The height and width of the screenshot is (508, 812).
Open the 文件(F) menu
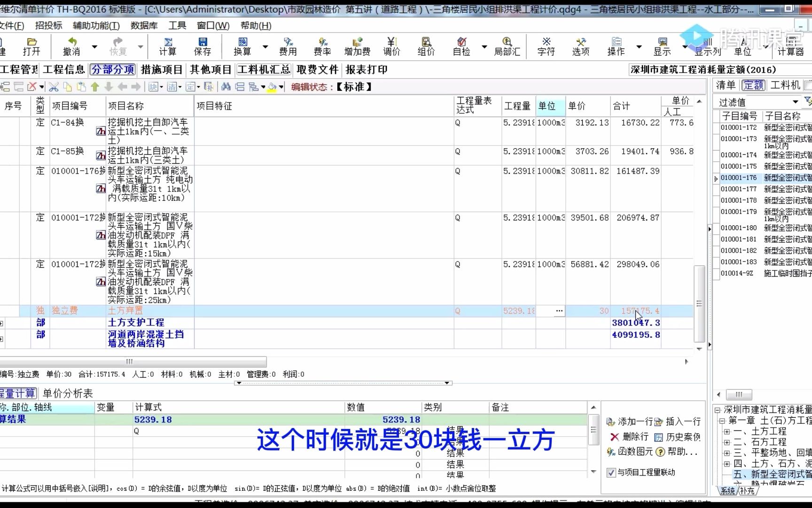coord(12,26)
